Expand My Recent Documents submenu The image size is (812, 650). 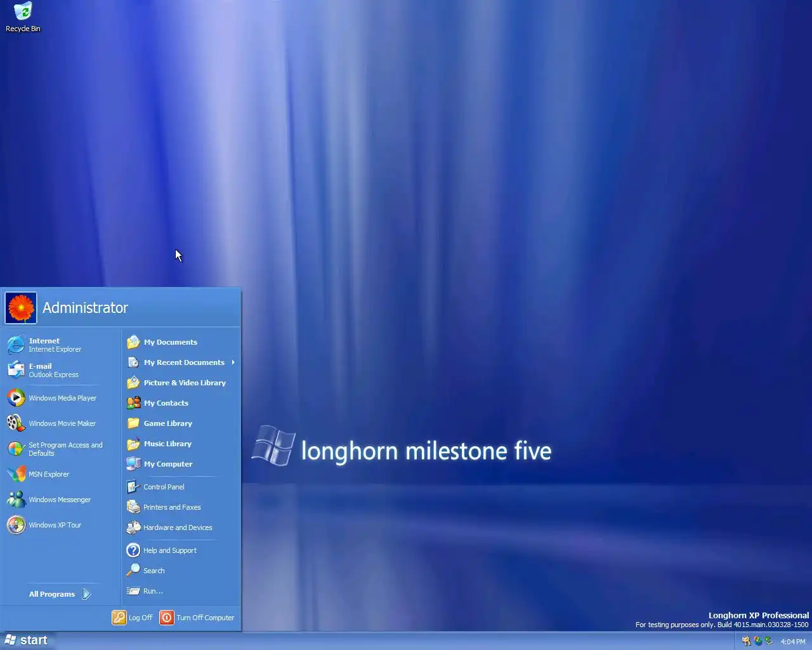pyautogui.click(x=181, y=362)
